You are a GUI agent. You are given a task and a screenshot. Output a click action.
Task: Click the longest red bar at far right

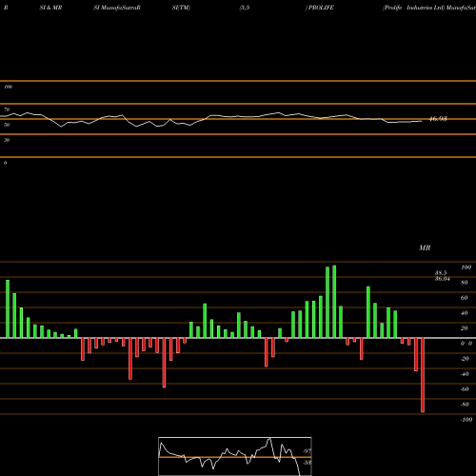click(423, 375)
